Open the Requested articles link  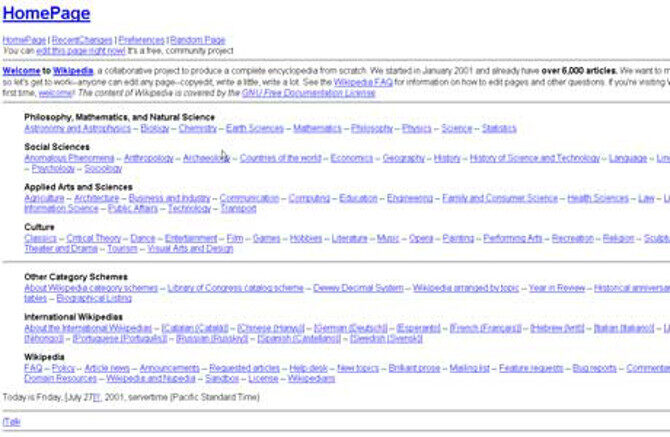coord(244,368)
